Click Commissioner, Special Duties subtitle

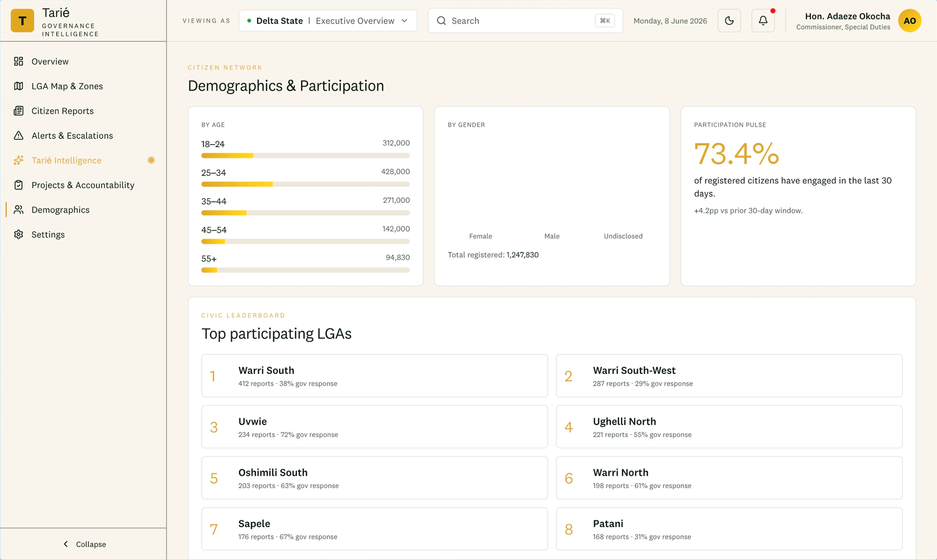pyautogui.click(x=843, y=27)
